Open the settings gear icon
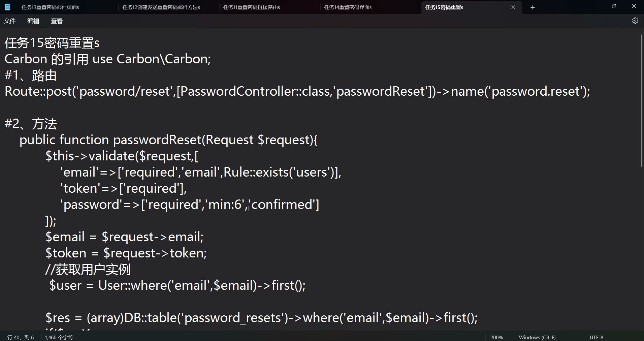The height and width of the screenshot is (341, 644). pyautogui.click(x=635, y=21)
